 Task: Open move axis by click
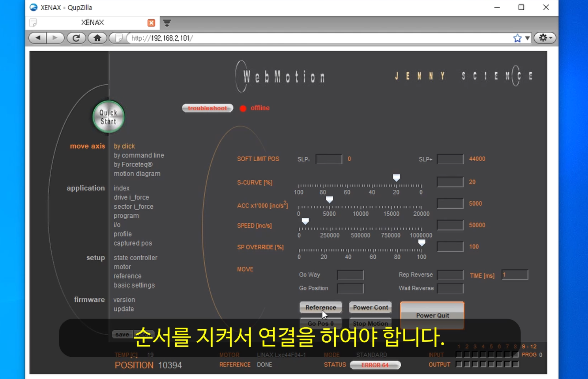[124, 146]
